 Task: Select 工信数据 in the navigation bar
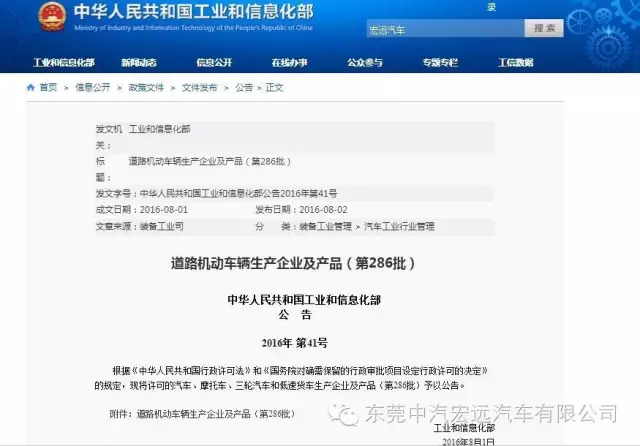pyautogui.click(x=515, y=62)
